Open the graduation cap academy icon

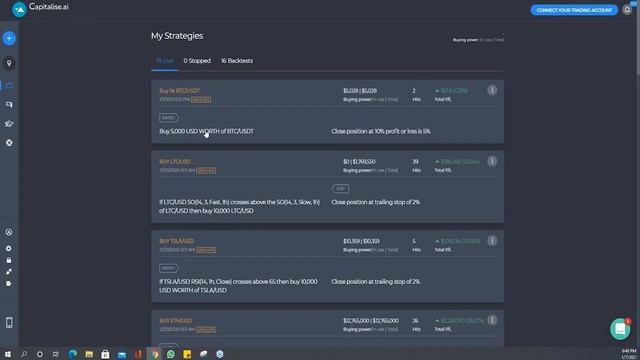pyautogui.click(x=9, y=124)
